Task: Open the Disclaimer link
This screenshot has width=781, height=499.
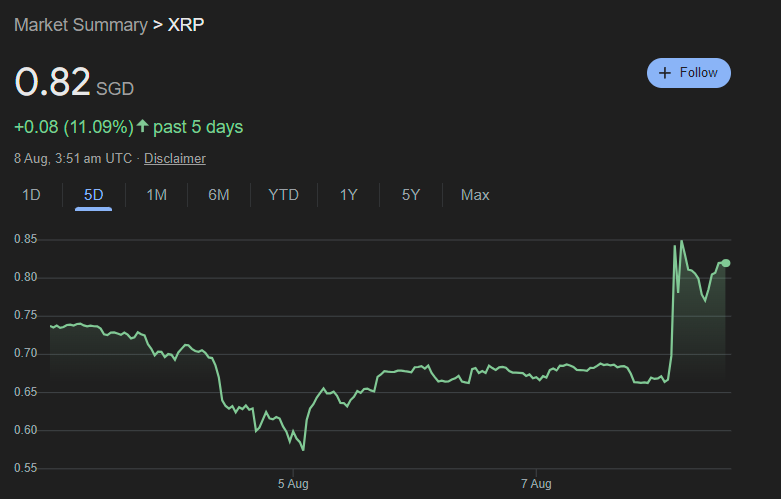Action: click(175, 158)
